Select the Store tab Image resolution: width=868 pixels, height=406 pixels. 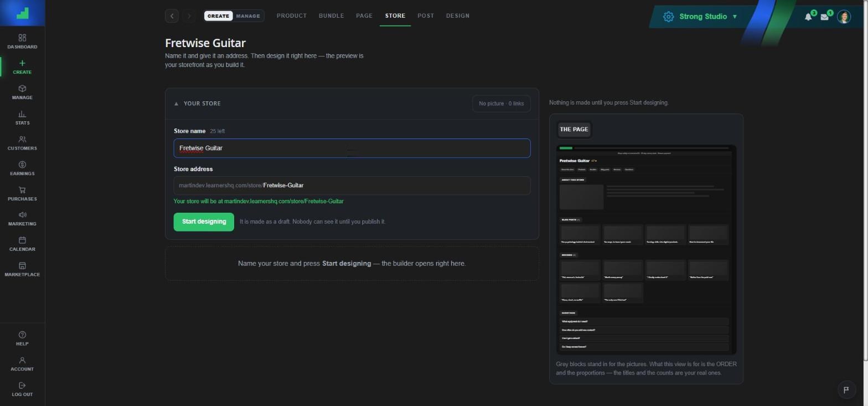pos(395,16)
